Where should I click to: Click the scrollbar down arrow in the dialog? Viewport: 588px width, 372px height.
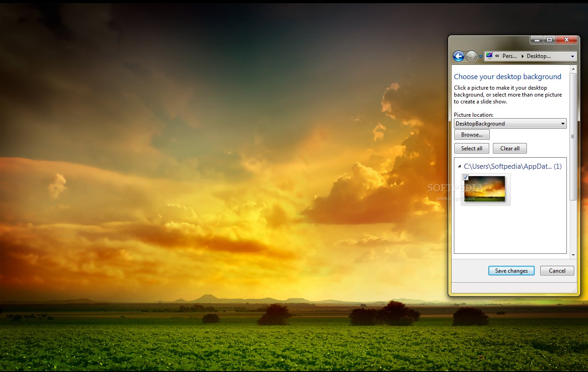[x=573, y=255]
